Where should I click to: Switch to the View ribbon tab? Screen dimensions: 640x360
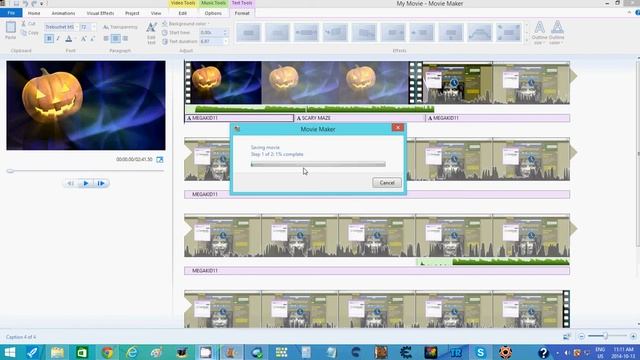click(x=156, y=13)
